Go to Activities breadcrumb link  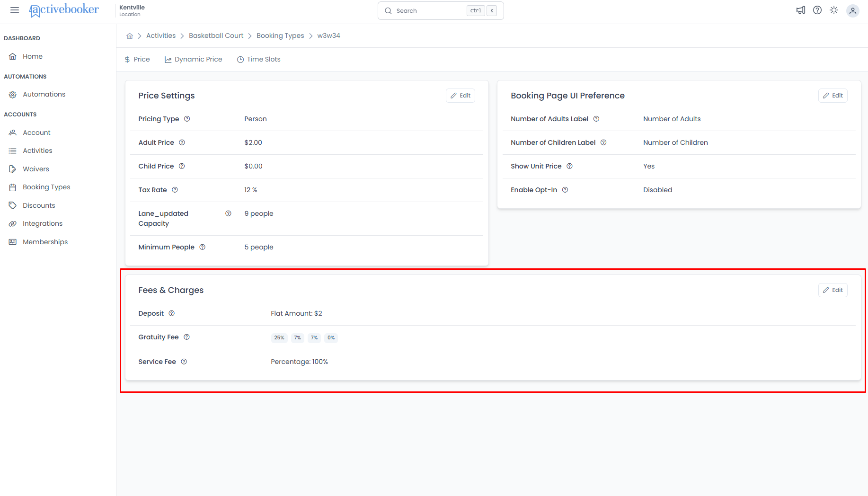point(161,35)
